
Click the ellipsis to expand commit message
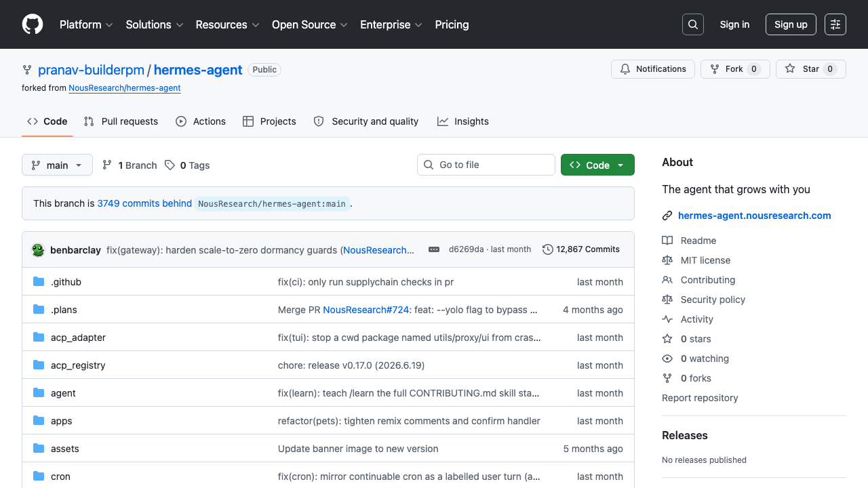(x=434, y=249)
